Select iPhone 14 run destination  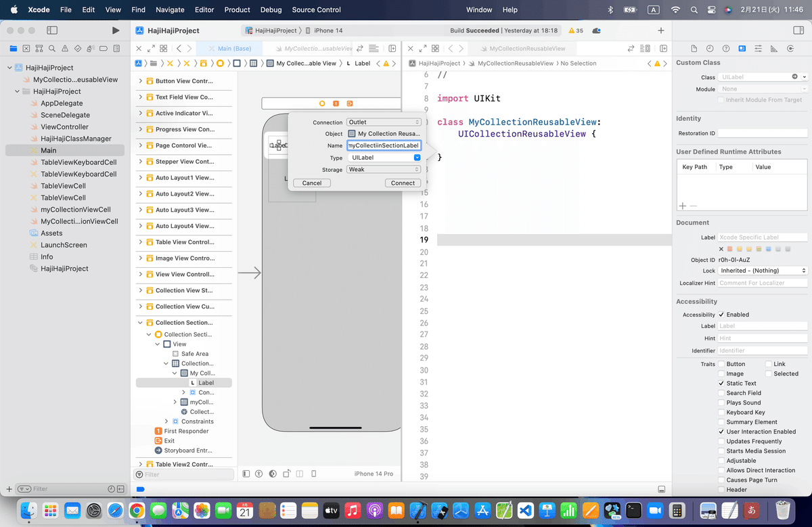pyautogui.click(x=324, y=30)
